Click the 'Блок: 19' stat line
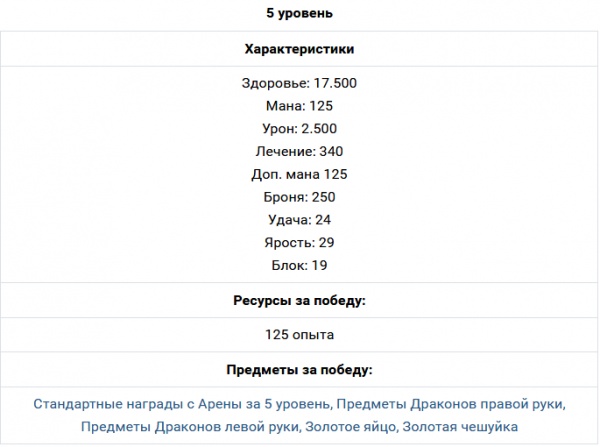 (x=300, y=265)
